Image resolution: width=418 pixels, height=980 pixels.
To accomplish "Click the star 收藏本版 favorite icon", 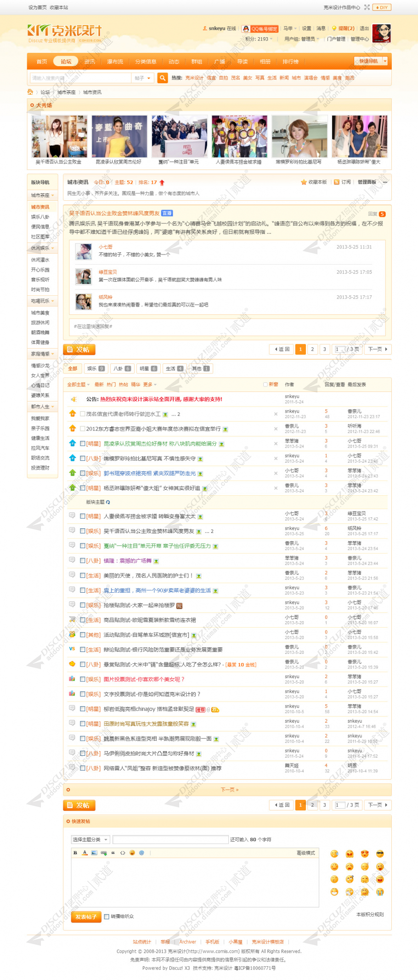I will tap(304, 182).
